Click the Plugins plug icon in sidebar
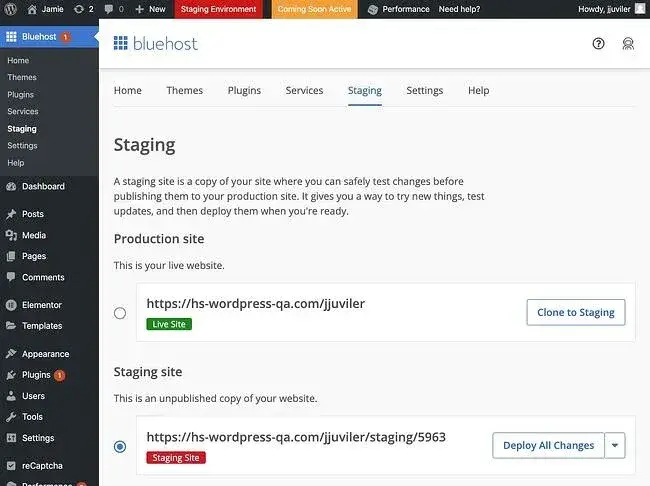Screen dimensions: 650x486 click(x=11, y=375)
